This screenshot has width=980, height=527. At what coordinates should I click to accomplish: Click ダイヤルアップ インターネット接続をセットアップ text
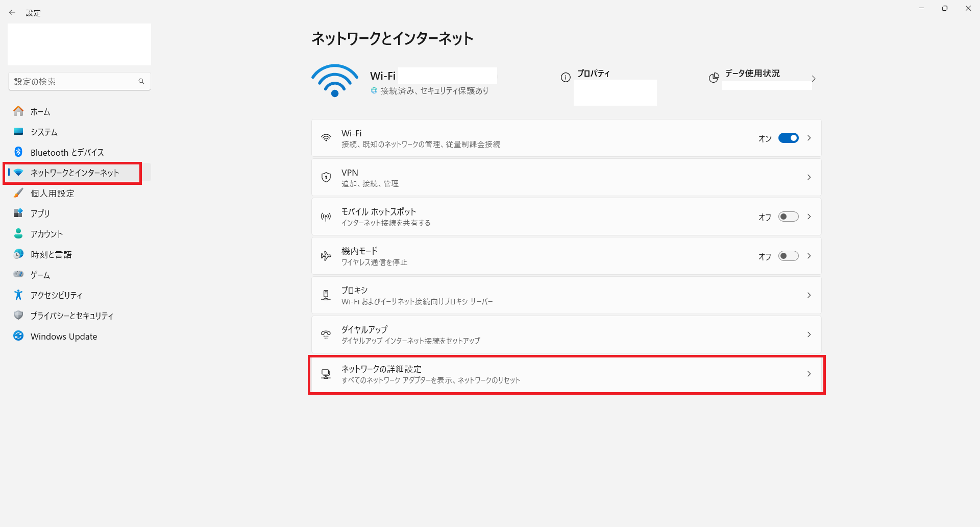click(x=411, y=341)
